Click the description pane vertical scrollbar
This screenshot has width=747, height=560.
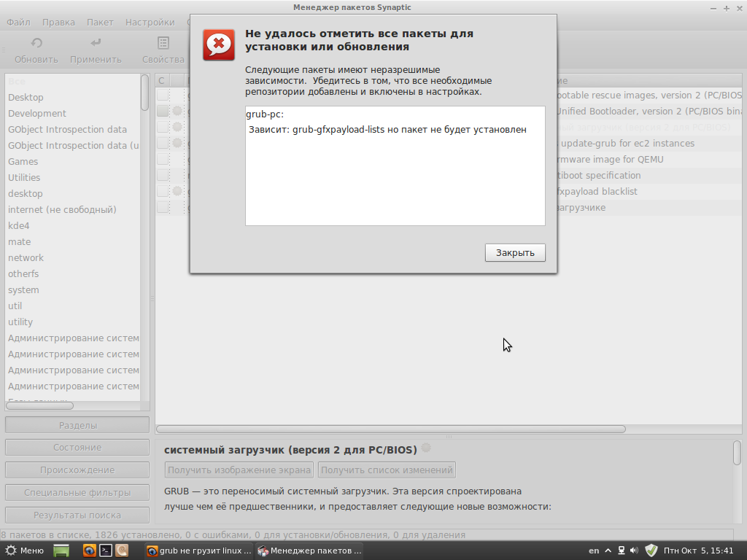737,453
